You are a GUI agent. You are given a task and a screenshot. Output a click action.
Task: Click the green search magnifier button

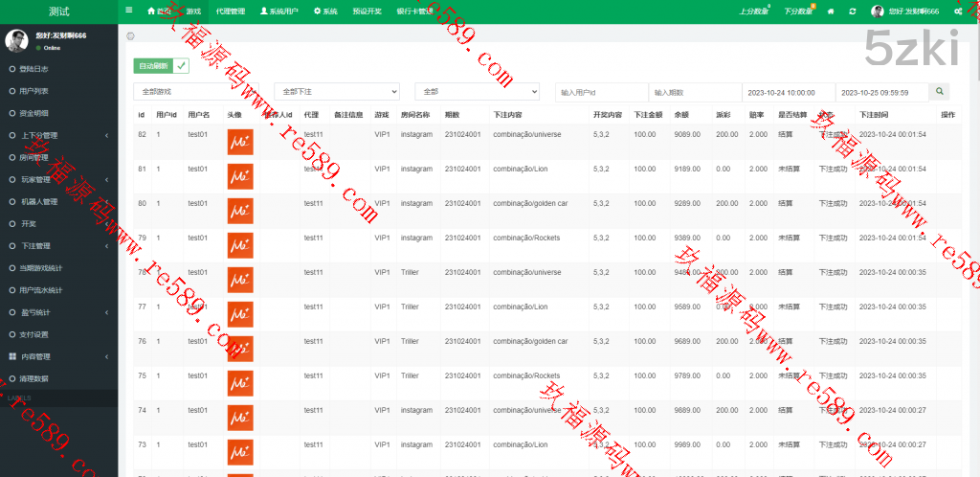coord(941,91)
